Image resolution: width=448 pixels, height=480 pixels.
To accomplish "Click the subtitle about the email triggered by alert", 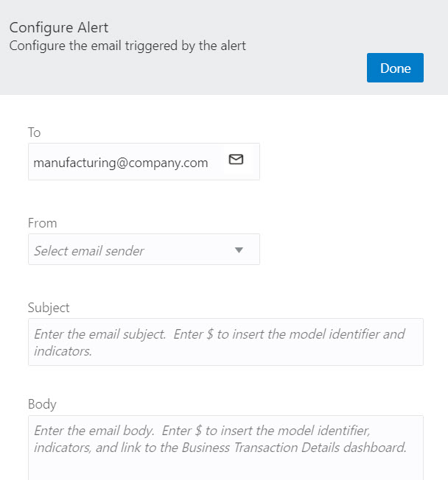I will point(127,46).
